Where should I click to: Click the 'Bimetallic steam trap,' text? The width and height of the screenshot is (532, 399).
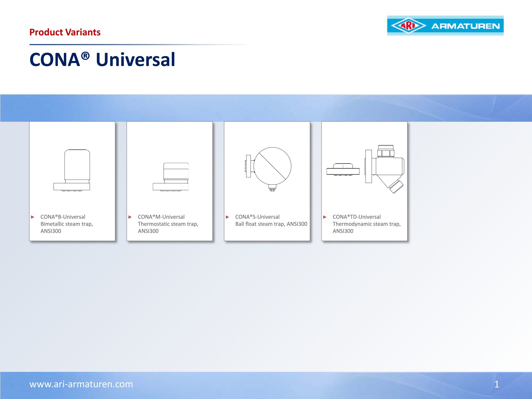(67, 224)
